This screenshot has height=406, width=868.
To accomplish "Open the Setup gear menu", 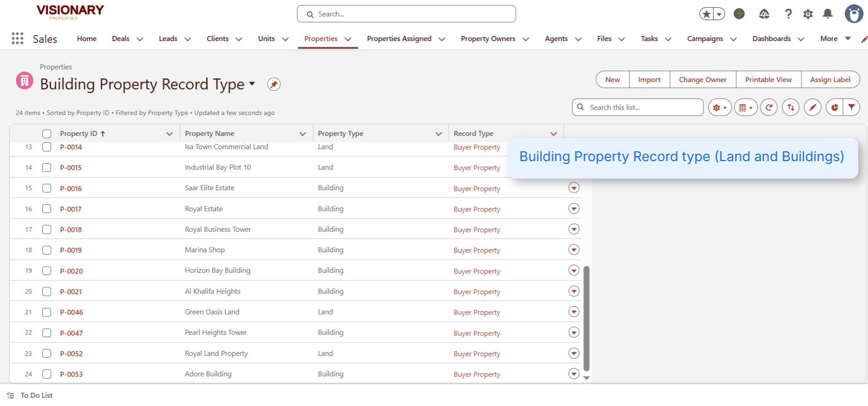I will [808, 14].
